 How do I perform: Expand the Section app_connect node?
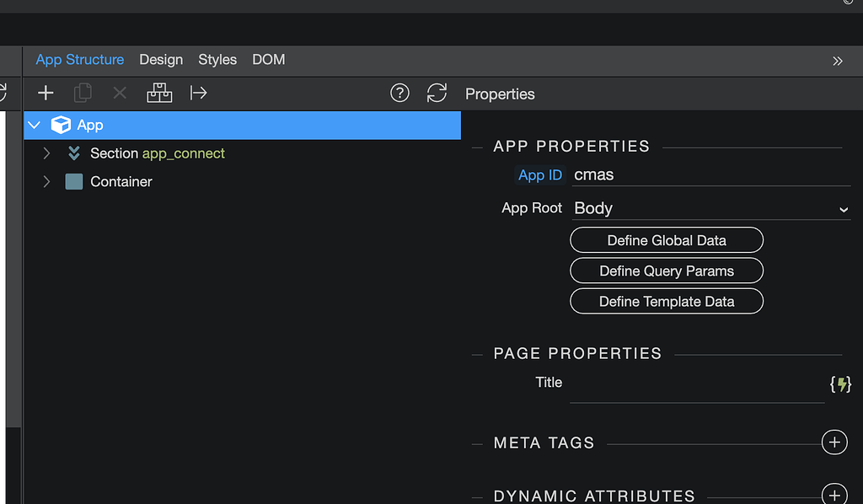coord(46,153)
